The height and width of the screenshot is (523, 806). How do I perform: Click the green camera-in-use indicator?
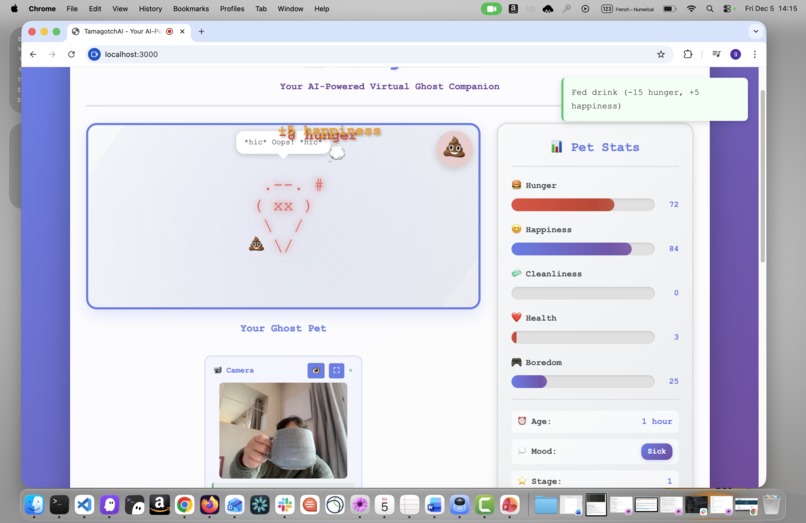[x=491, y=9]
